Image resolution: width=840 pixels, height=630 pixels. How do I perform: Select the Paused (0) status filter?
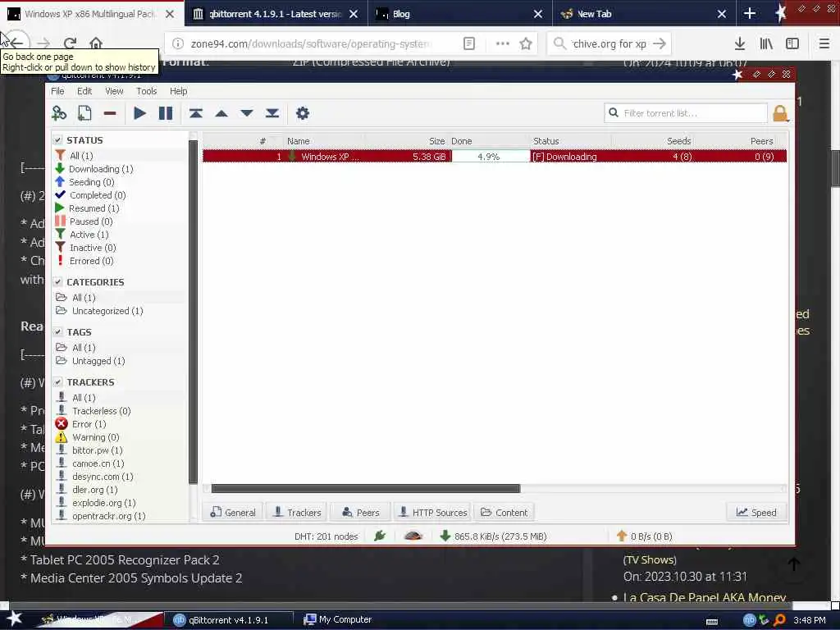coord(84,221)
